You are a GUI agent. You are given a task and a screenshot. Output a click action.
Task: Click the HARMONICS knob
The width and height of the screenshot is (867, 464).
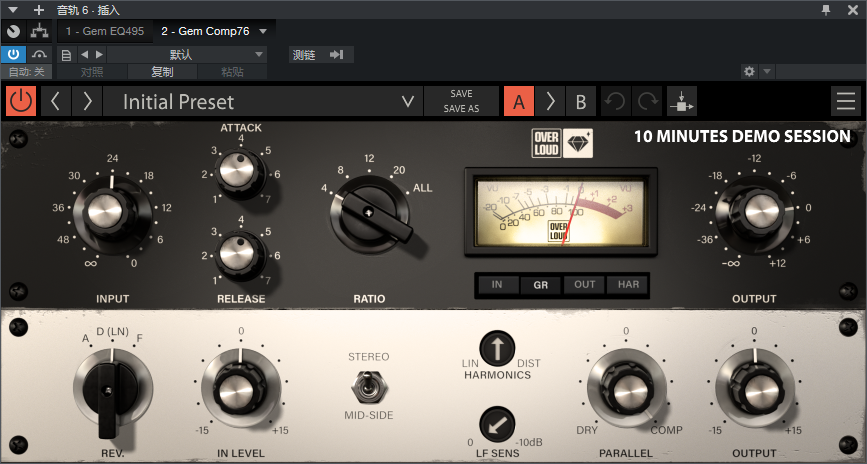pyautogui.click(x=497, y=349)
